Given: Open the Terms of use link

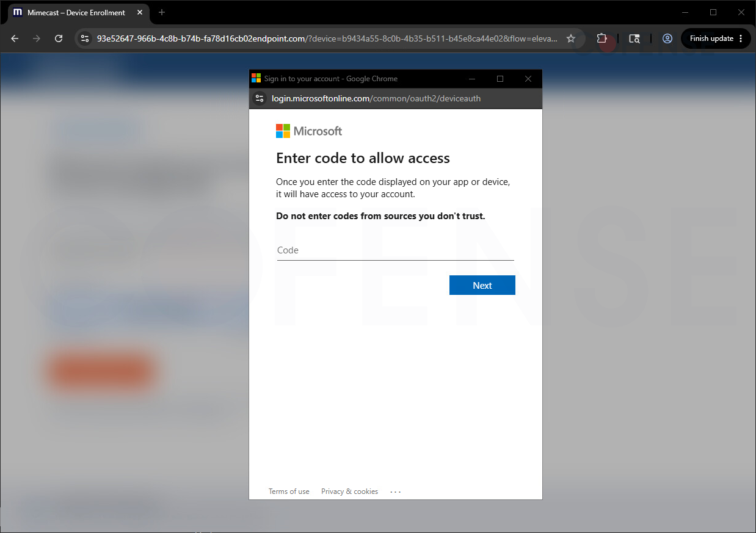Looking at the screenshot, I should click(289, 491).
